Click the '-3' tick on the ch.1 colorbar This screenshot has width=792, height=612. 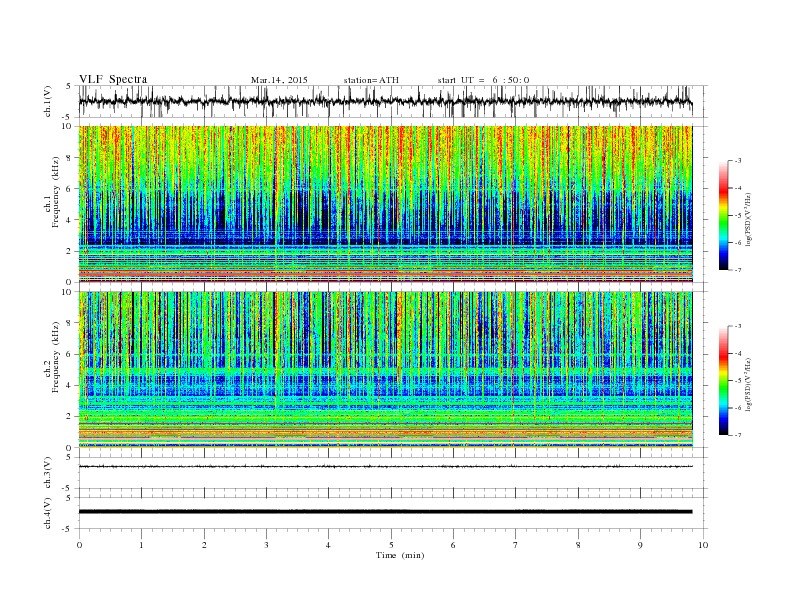[737, 161]
